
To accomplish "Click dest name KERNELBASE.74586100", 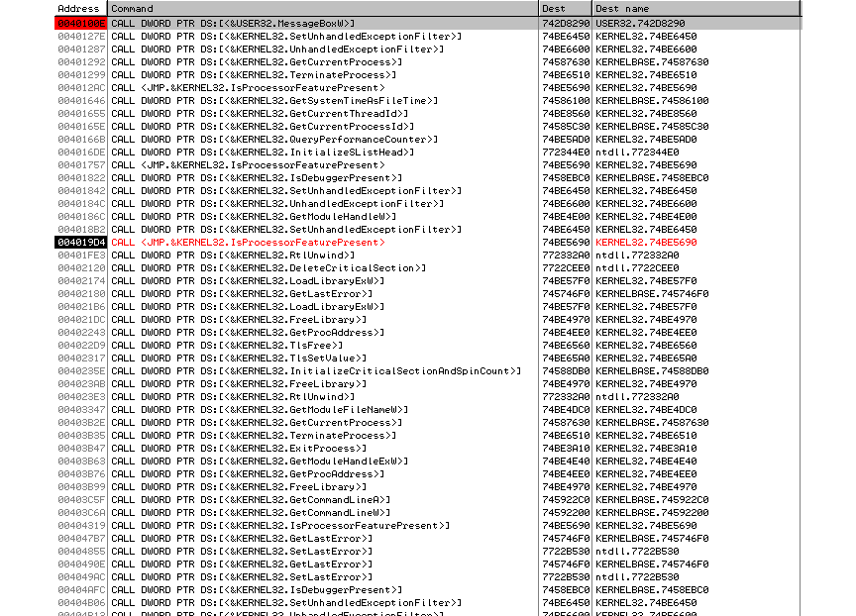I will [652, 101].
